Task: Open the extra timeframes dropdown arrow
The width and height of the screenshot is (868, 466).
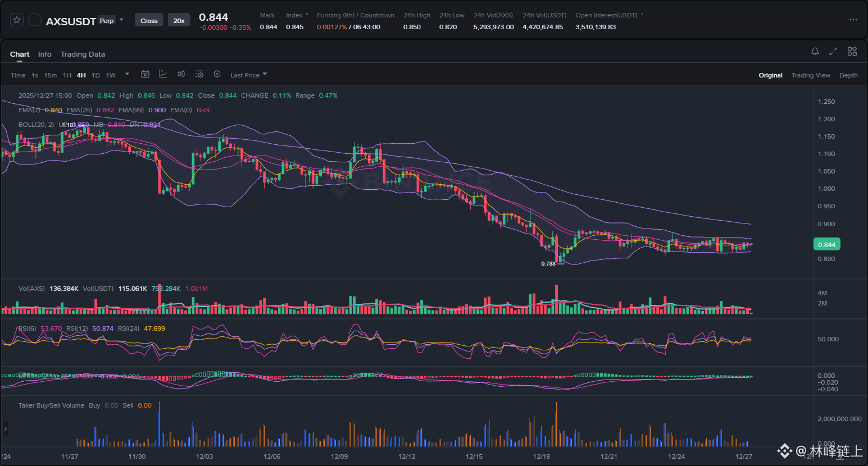Action: pyautogui.click(x=127, y=74)
